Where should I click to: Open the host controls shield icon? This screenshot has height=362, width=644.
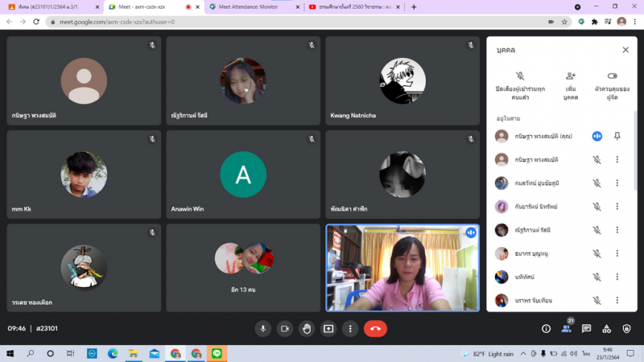pyautogui.click(x=626, y=328)
